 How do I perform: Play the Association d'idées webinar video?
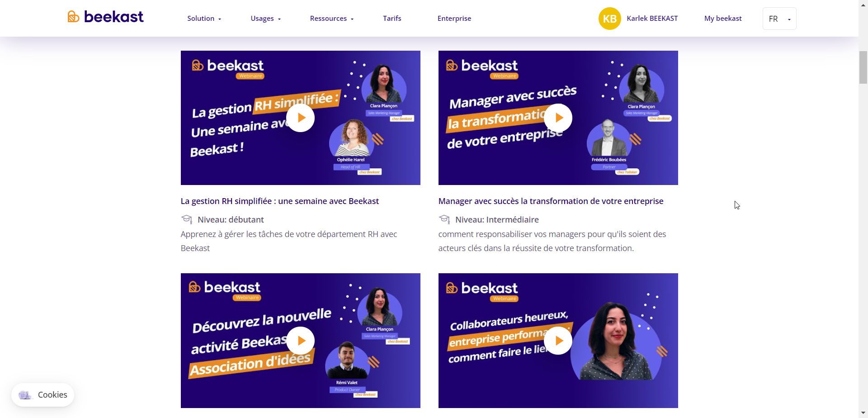pos(301,341)
